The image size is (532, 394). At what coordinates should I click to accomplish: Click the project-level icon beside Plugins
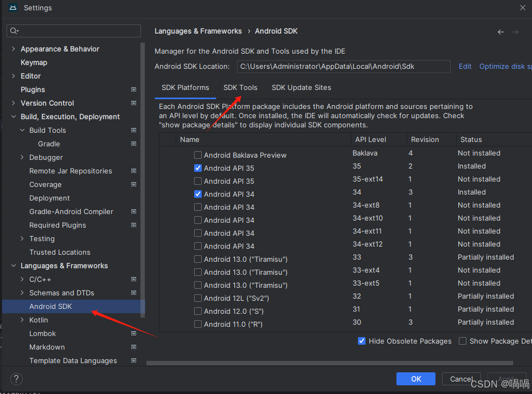(134, 89)
